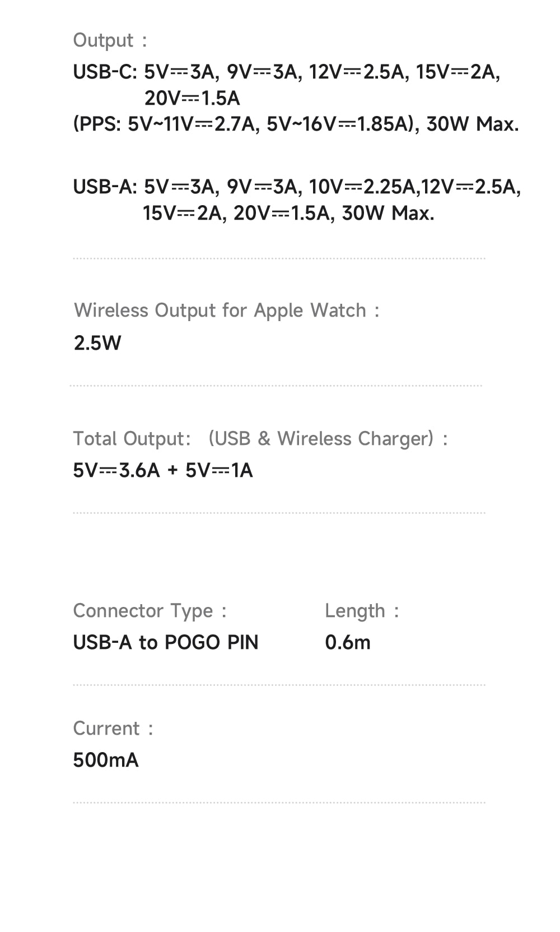Click the dotted divider under "2.5W"
The image size is (560, 932).
click(x=276, y=386)
